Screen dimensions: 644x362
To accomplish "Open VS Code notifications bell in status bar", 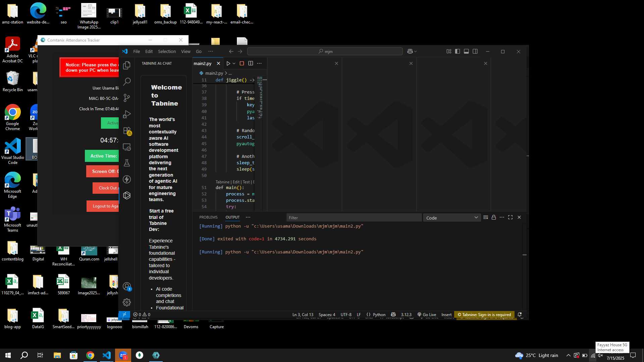I will [520, 314].
